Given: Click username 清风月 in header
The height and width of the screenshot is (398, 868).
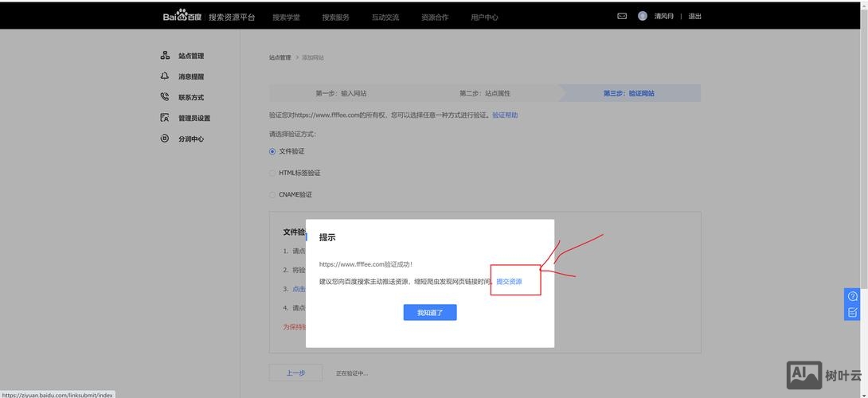Looking at the screenshot, I should 663,17.
